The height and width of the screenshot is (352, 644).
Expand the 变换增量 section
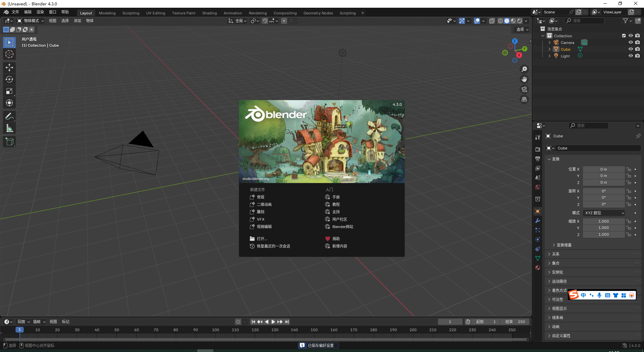coord(564,245)
